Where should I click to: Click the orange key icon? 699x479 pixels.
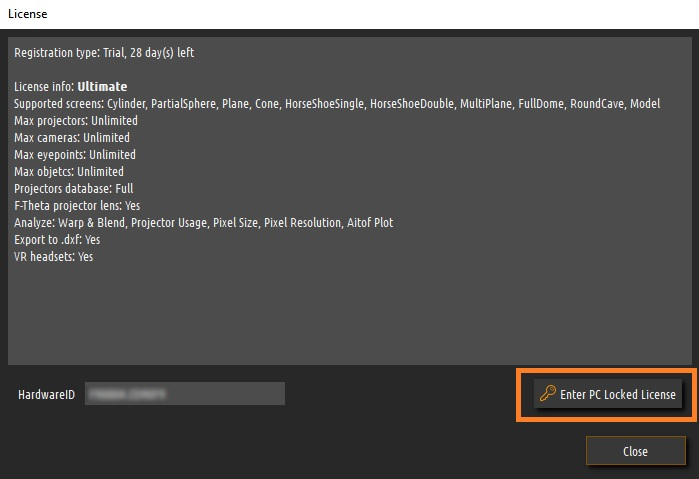coord(547,393)
